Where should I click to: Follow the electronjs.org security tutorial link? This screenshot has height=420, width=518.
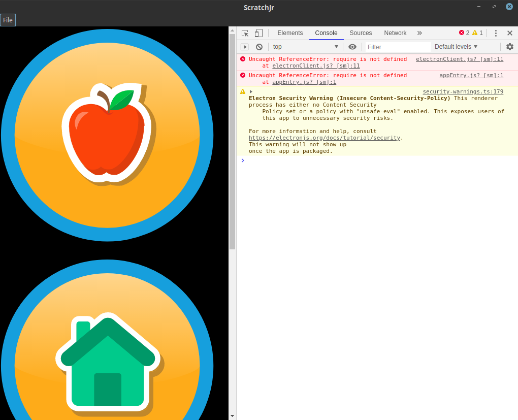click(324, 137)
